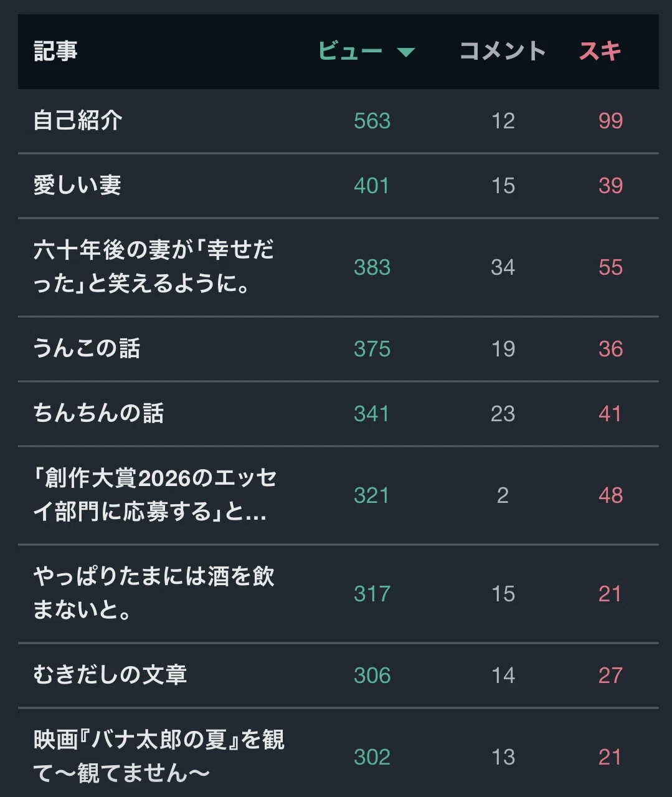
Task: Sort by the ビュー column header
Action: point(350,51)
